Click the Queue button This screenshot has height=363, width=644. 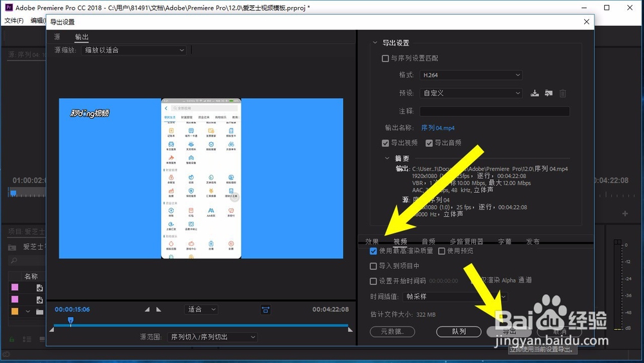click(459, 331)
